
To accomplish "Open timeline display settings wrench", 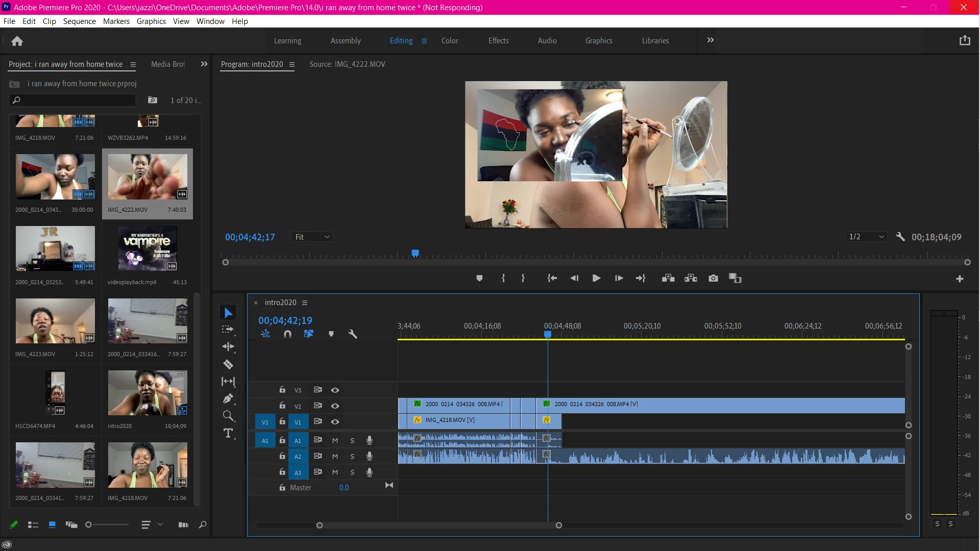I will (352, 334).
